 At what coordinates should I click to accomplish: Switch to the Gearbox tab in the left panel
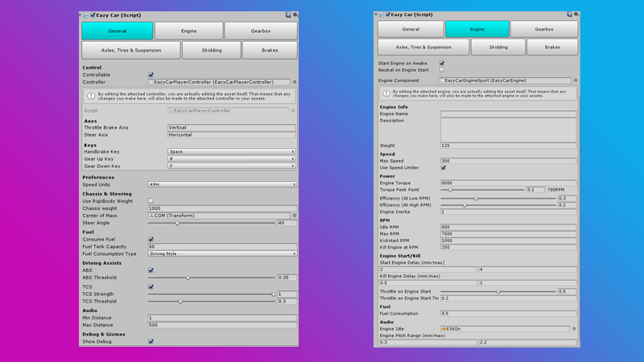click(261, 31)
